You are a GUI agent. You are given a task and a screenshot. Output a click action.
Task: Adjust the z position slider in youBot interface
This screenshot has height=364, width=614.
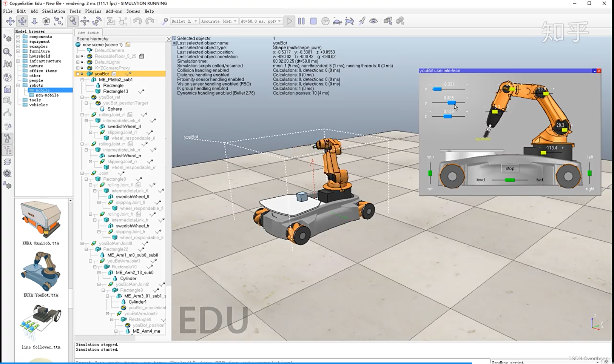click(447, 117)
